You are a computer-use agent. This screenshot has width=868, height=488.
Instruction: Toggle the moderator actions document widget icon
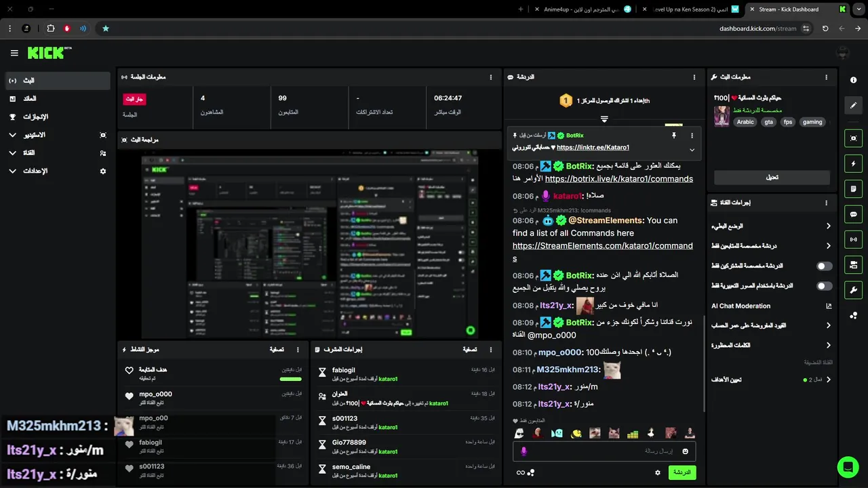pos(853,188)
